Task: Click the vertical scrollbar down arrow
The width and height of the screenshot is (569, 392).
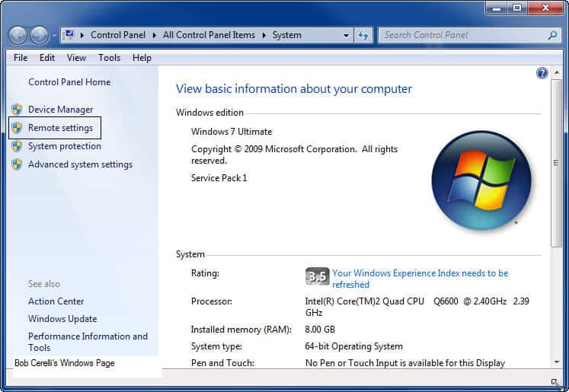Action: pos(555,362)
